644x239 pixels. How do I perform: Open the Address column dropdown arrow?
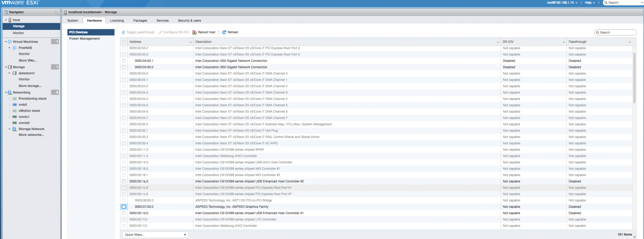(191, 42)
